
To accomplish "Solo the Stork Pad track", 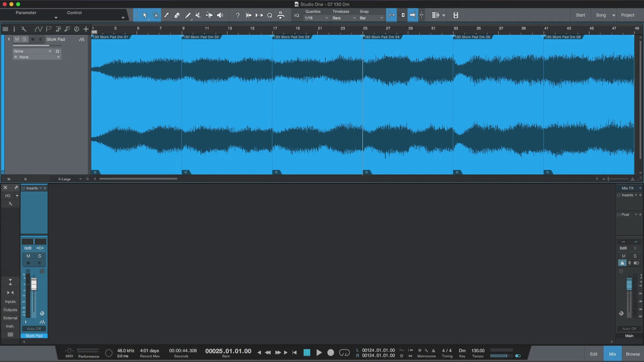I will click(x=24, y=39).
